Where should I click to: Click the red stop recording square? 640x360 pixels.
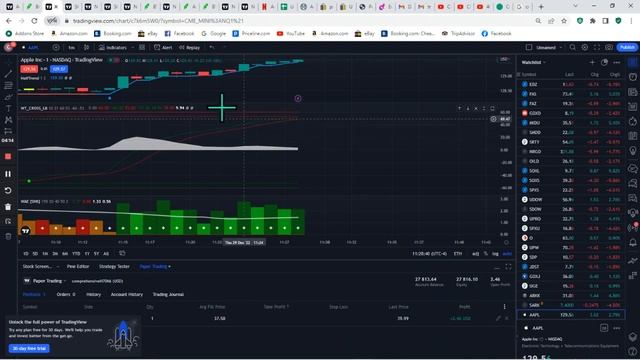click(8, 156)
